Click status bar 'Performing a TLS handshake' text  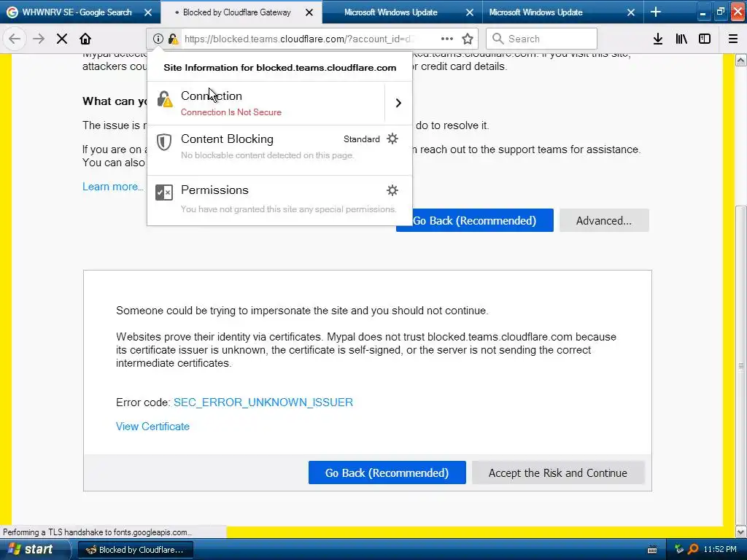[x=97, y=532]
